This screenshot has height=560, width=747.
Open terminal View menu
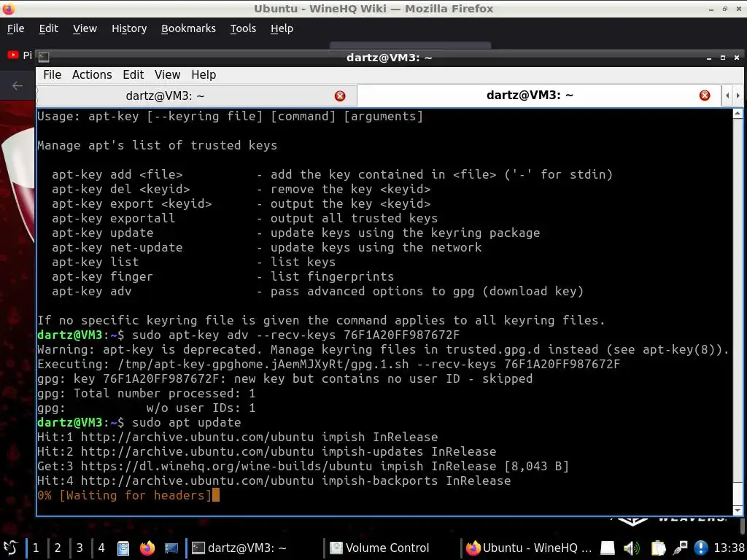[167, 75]
